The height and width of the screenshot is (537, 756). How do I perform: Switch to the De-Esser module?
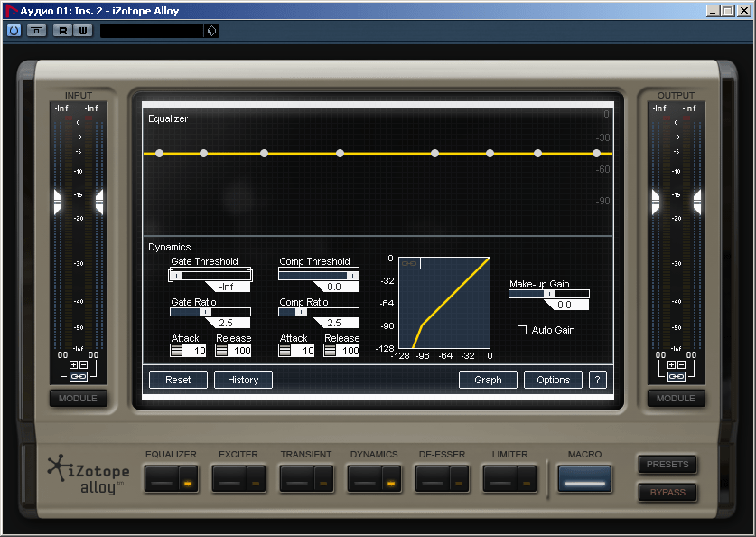[x=432, y=479]
